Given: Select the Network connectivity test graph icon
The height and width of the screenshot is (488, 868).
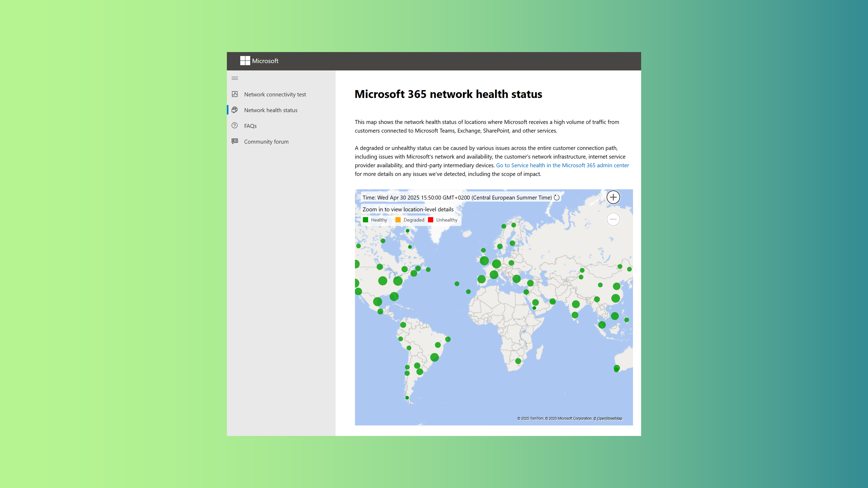Looking at the screenshot, I should (235, 94).
